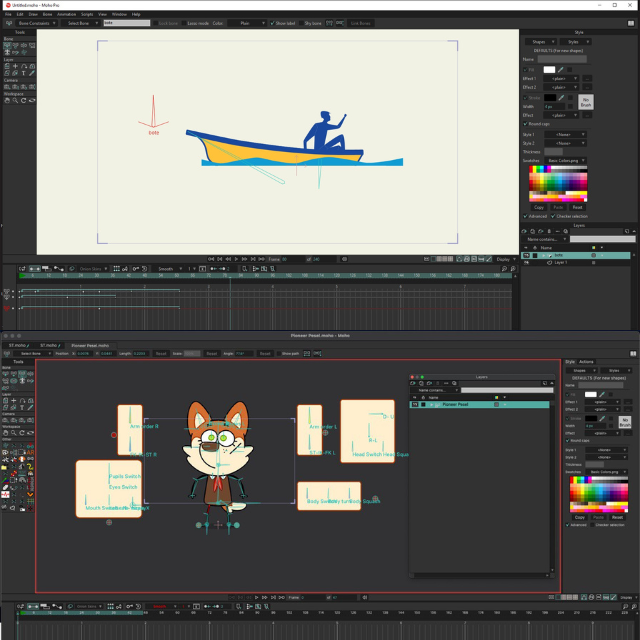Open the Scripts menu in the top window

point(87,14)
